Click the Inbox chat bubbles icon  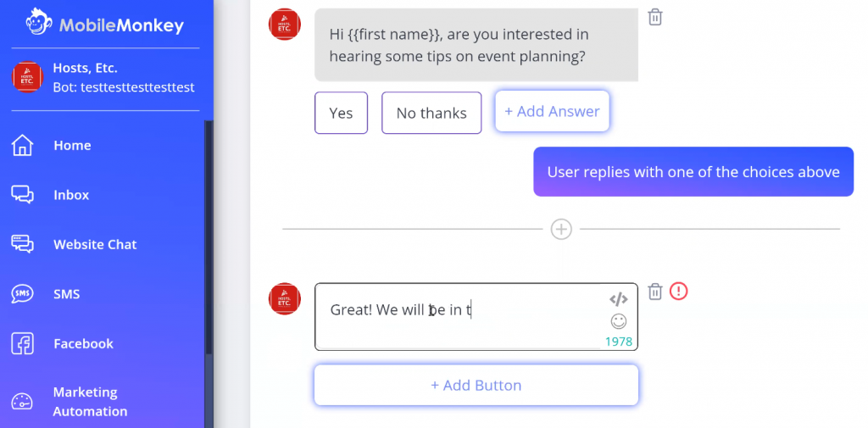pos(23,195)
